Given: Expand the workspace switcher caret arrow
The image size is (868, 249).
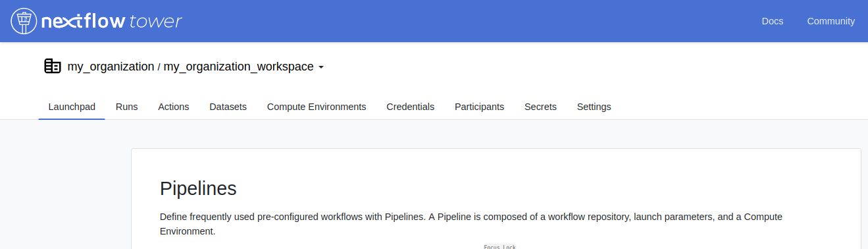Looking at the screenshot, I should click(x=321, y=67).
